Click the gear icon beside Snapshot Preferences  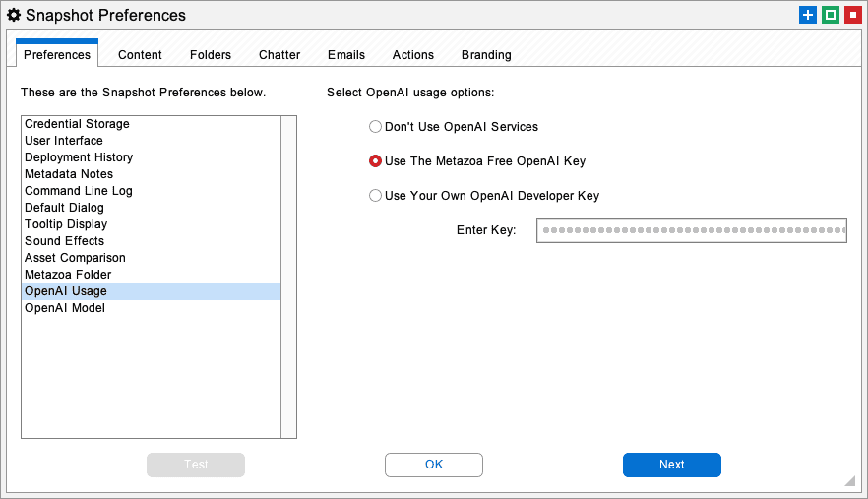click(14, 15)
